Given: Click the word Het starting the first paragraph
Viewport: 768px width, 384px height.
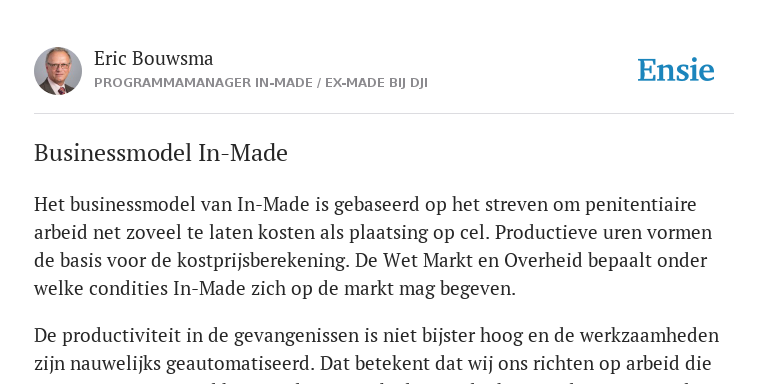Looking at the screenshot, I should [x=49, y=204].
